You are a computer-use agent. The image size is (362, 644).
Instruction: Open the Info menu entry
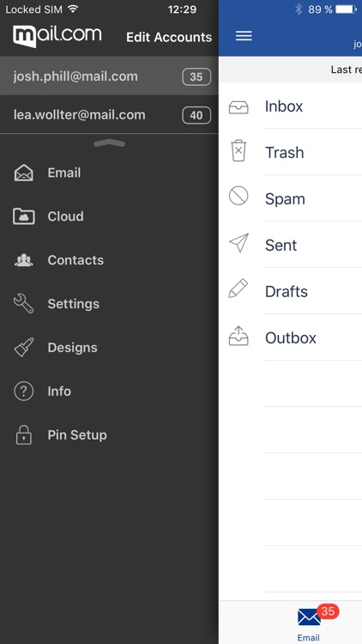click(x=109, y=391)
